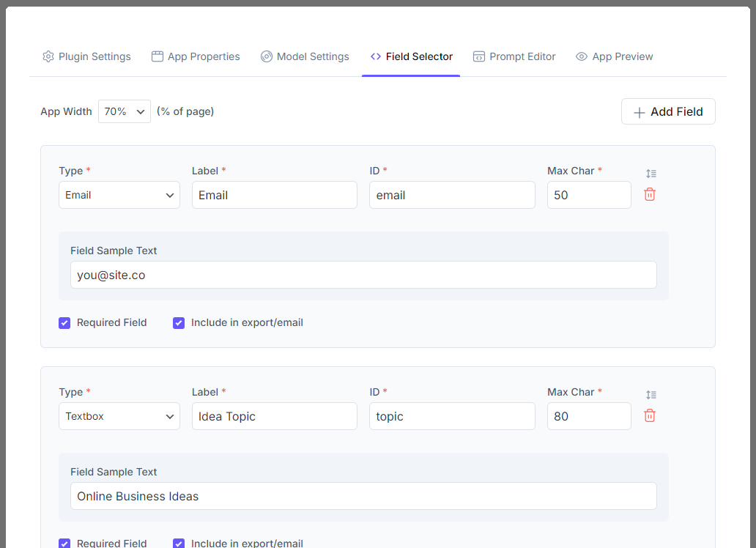Image resolution: width=756 pixels, height=548 pixels.
Task: Click the you@site.co sample text input
Action: pos(363,275)
